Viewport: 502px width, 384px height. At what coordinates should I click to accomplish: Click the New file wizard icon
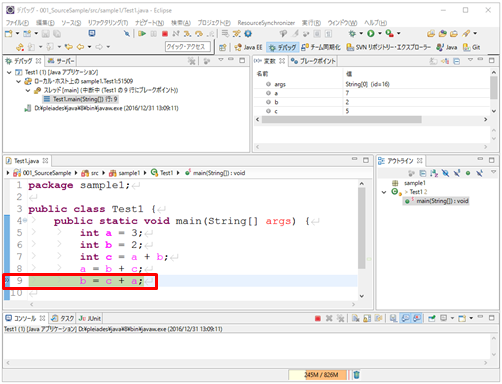click(9, 33)
